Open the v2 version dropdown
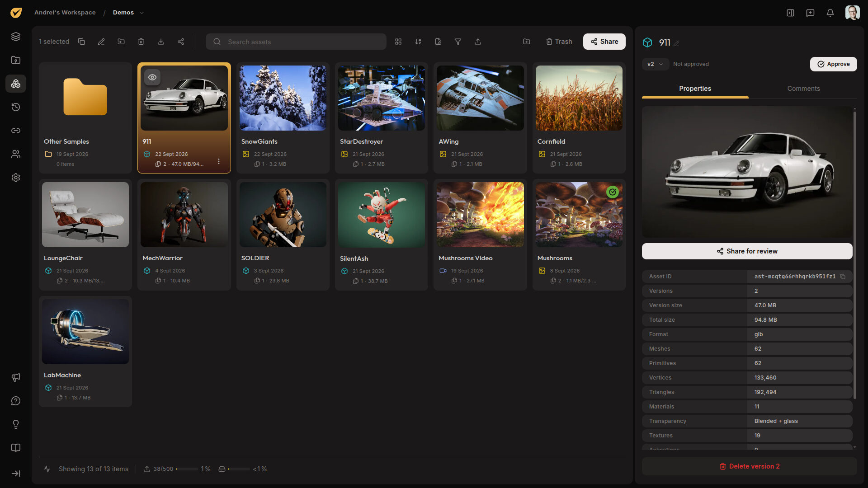This screenshot has height=488, width=868. pos(655,64)
